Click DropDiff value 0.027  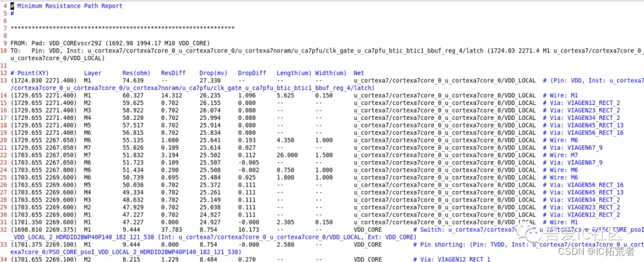click(x=247, y=147)
